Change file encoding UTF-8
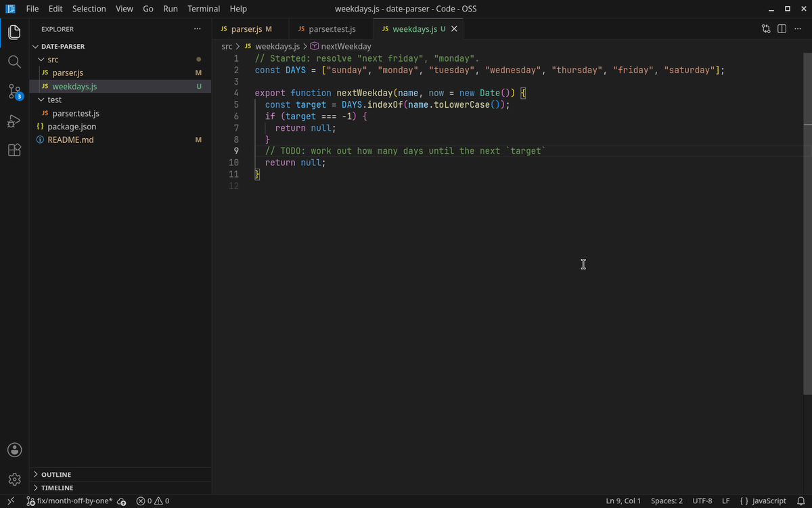Image resolution: width=812 pixels, height=508 pixels. 702,501
